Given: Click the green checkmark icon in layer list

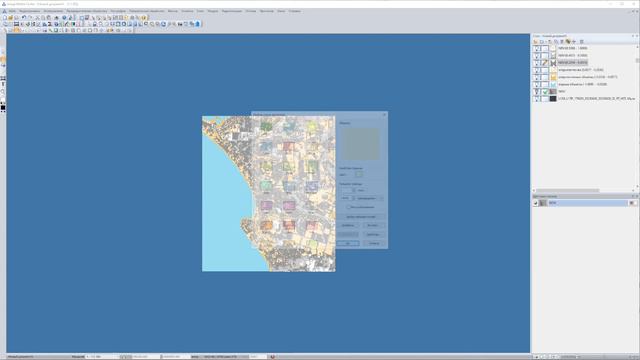Looking at the screenshot, I should pyautogui.click(x=545, y=92).
